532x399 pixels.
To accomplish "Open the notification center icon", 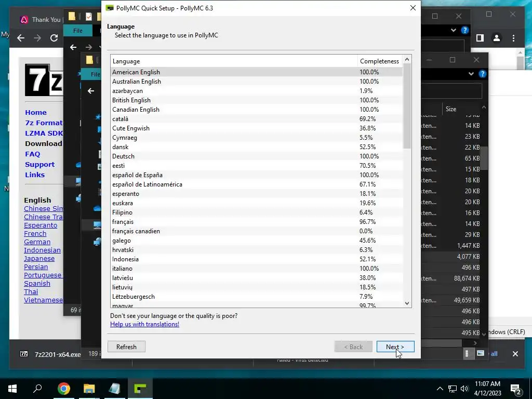I will coord(516,389).
